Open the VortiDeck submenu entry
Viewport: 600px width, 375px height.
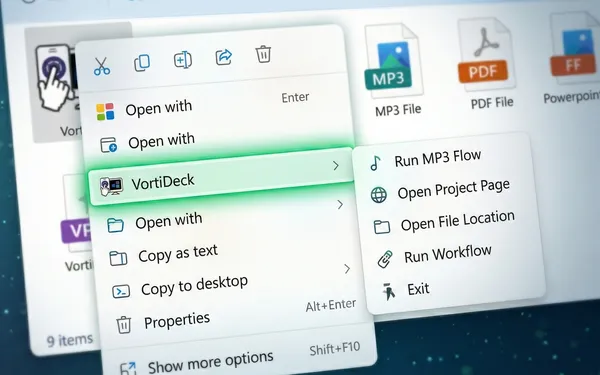(x=221, y=177)
